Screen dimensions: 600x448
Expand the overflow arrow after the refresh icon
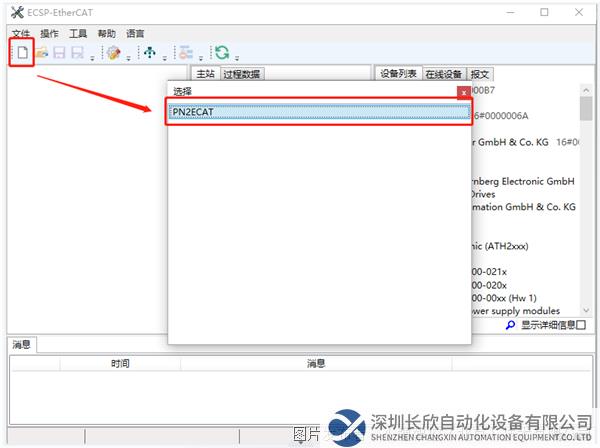236,56
